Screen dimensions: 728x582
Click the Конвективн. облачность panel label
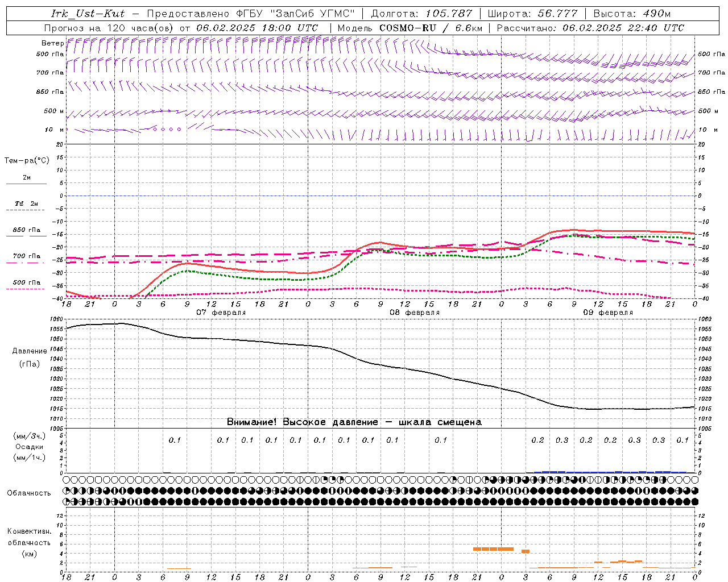pyautogui.click(x=29, y=537)
